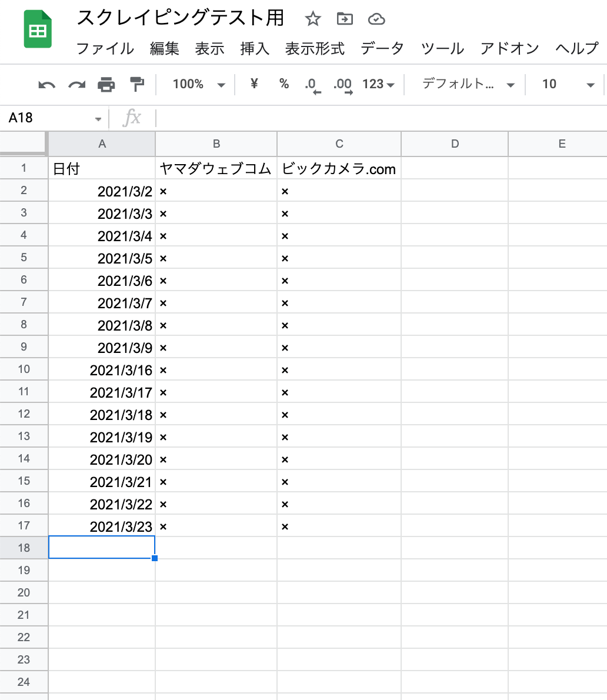Open the デフォルト font dropdown
The height and width of the screenshot is (700, 607).
coord(468,84)
